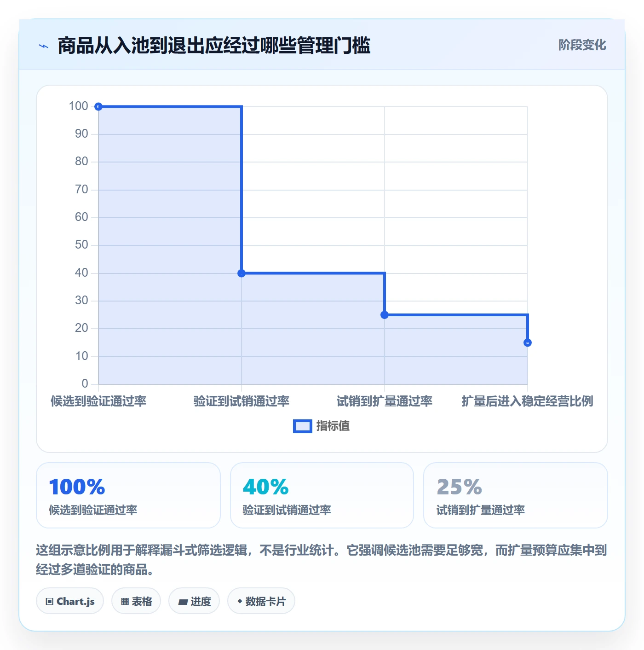Click y-axis value 0
Screen dimensions: 644x650
(85, 384)
